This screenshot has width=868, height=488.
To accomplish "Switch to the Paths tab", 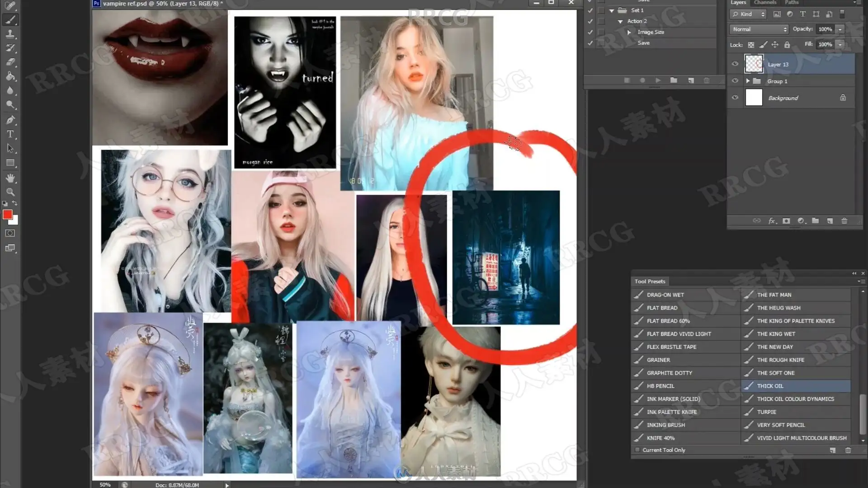I will (792, 3).
